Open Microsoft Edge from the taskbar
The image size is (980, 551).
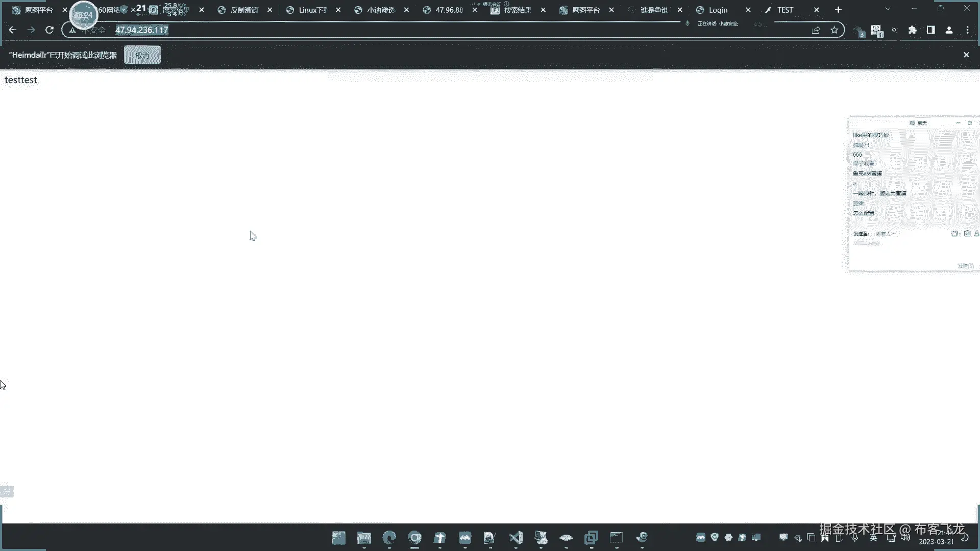pos(389,538)
